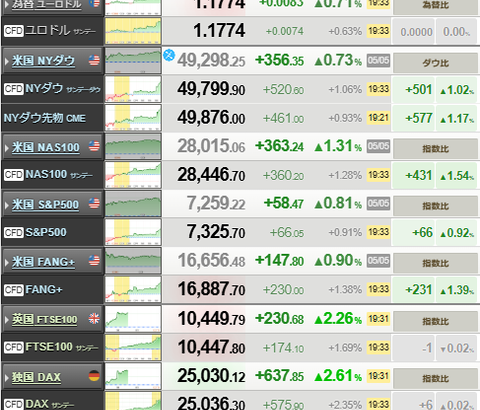Image resolution: width=480 pixels, height=410 pixels.
Task: Open the 独国 DAX link
Action: pyautogui.click(x=36, y=377)
